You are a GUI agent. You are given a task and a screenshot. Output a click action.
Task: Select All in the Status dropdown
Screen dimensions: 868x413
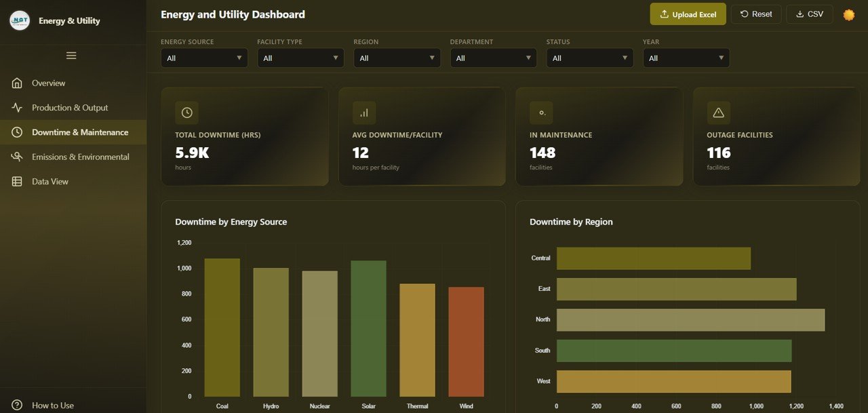[x=589, y=58]
